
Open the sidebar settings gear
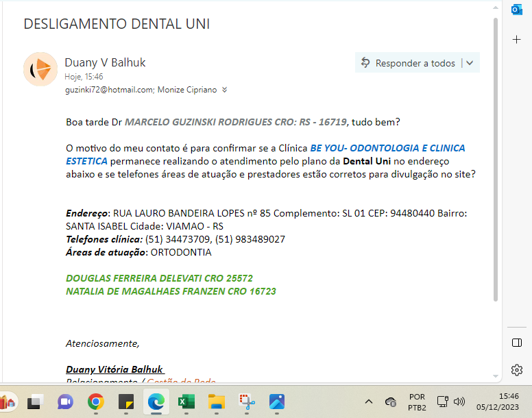[517, 370]
